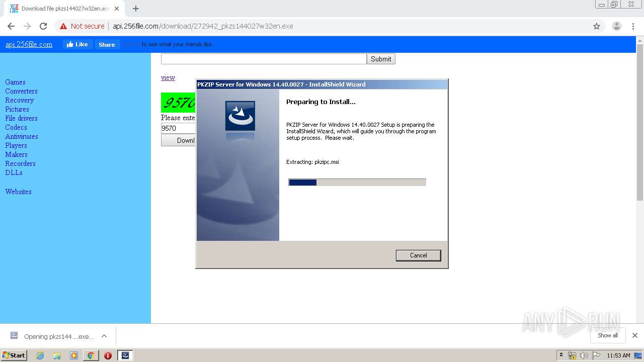This screenshot has height=362, width=644.
Task: Restore down the Chrome window
Action: pyautogui.click(x=614, y=5)
